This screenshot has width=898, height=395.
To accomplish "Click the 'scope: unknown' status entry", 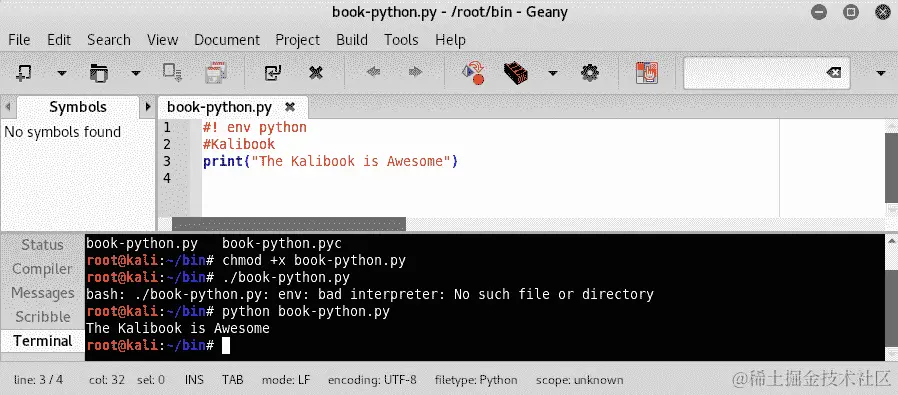I will click(x=580, y=380).
